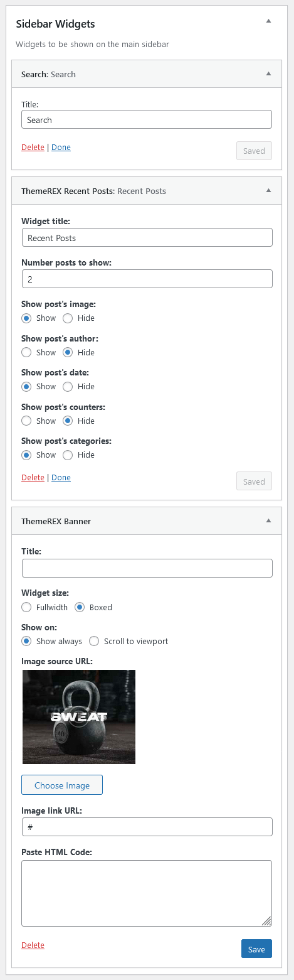The image size is (294, 980).
Task: Select Hide for post's image
Action: point(68,318)
